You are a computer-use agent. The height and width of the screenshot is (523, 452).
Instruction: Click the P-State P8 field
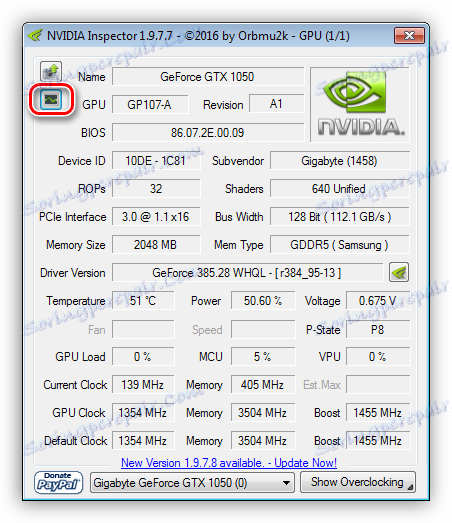pyautogui.click(x=378, y=330)
